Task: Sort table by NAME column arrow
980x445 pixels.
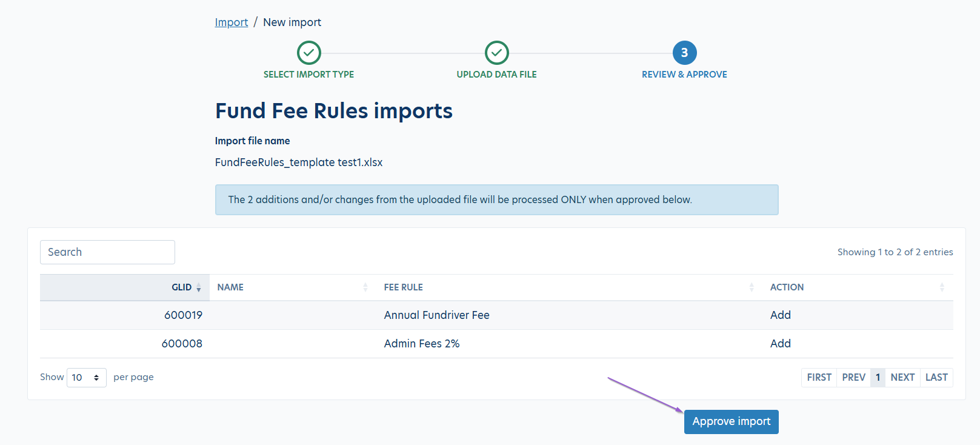Action: coord(365,287)
